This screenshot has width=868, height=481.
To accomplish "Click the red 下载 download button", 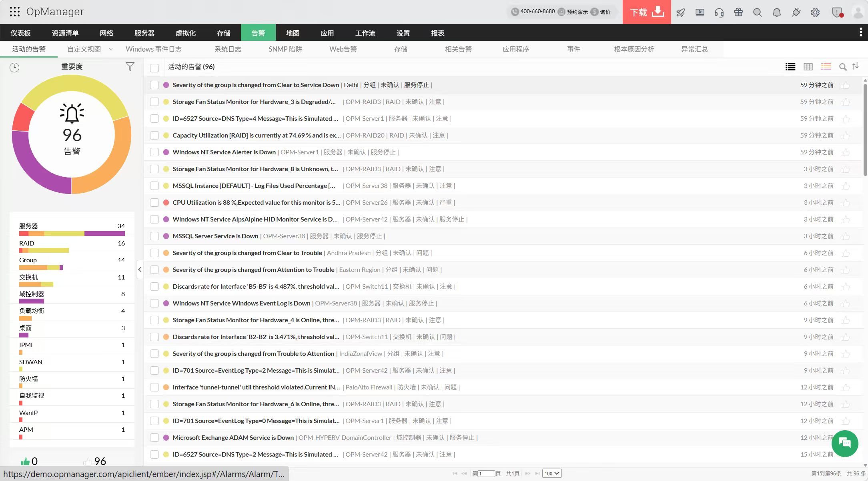I will [646, 12].
